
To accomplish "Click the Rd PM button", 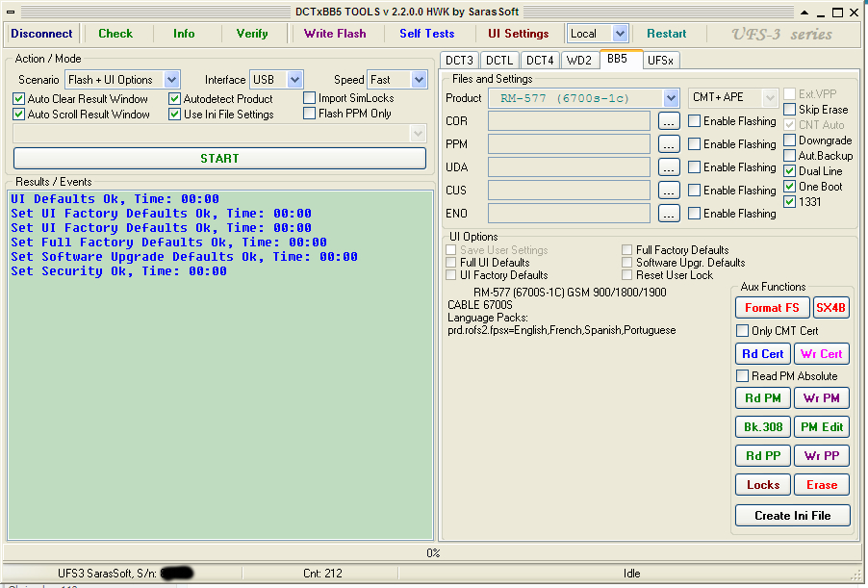I will click(763, 398).
